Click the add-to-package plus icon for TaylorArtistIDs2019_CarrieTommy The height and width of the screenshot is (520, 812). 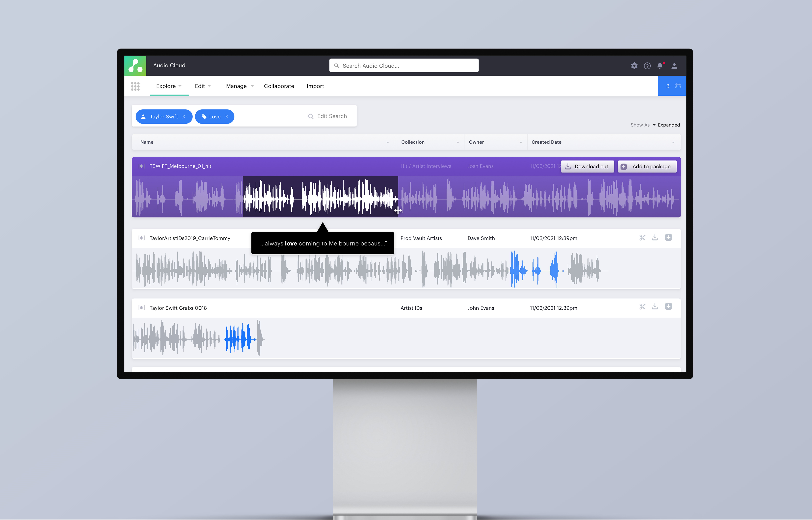668,237
